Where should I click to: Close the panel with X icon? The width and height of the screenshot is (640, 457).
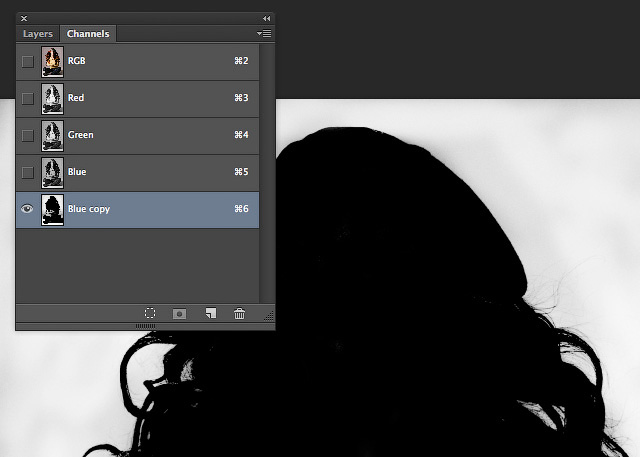pos(24,18)
